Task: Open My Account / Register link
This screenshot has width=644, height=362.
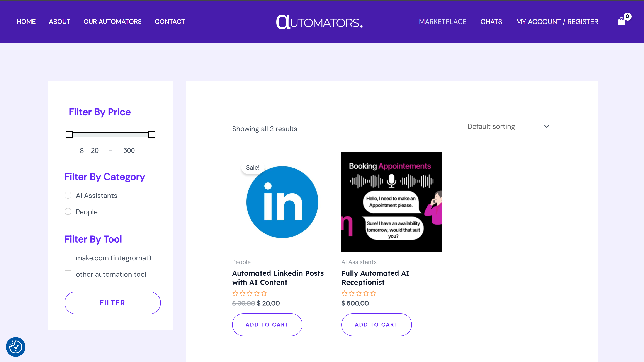Action: (x=557, y=22)
